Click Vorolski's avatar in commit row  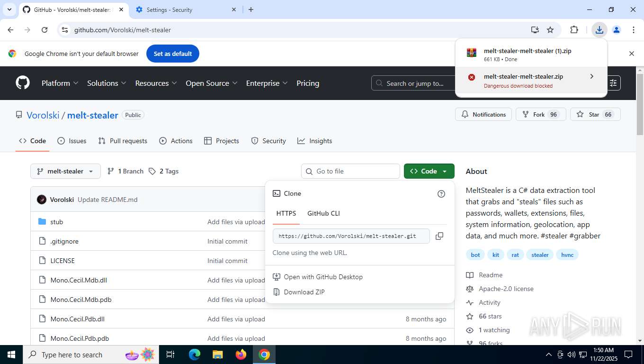coord(42,200)
